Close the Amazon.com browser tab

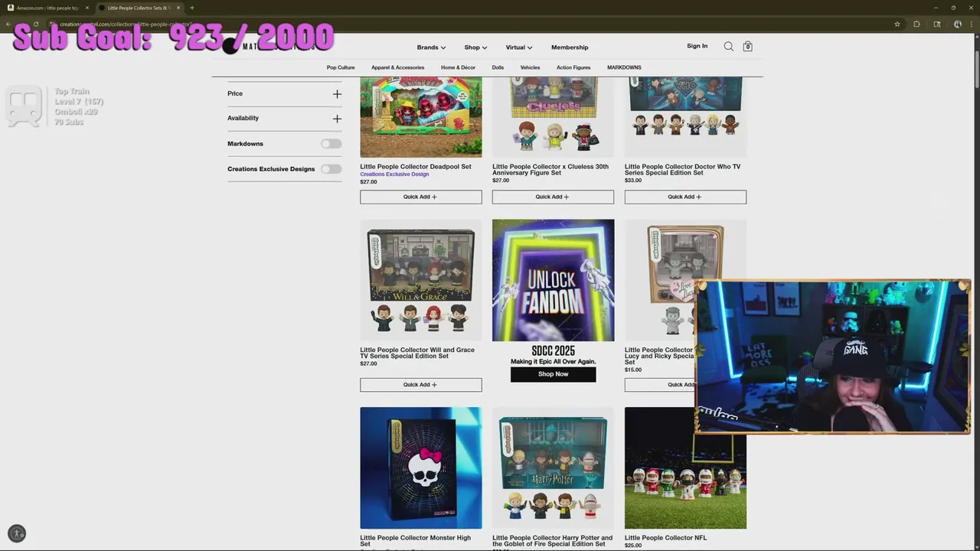point(87,8)
